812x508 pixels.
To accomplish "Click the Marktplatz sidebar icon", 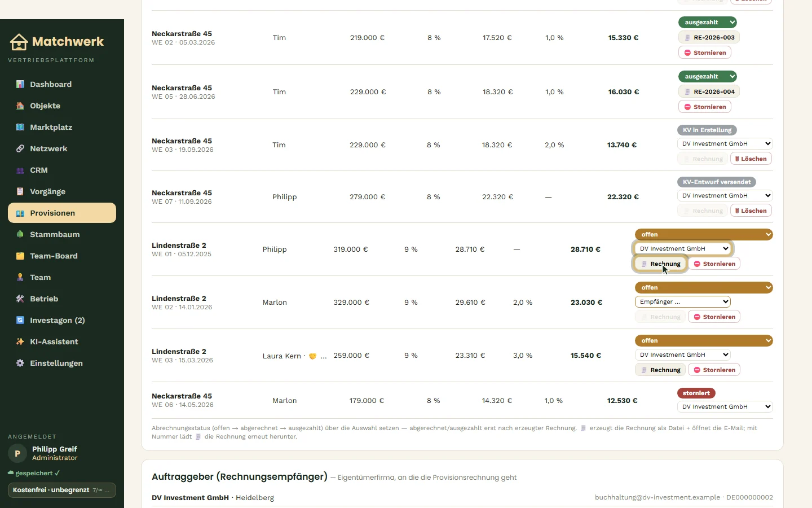I will click(x=20, y=127).
